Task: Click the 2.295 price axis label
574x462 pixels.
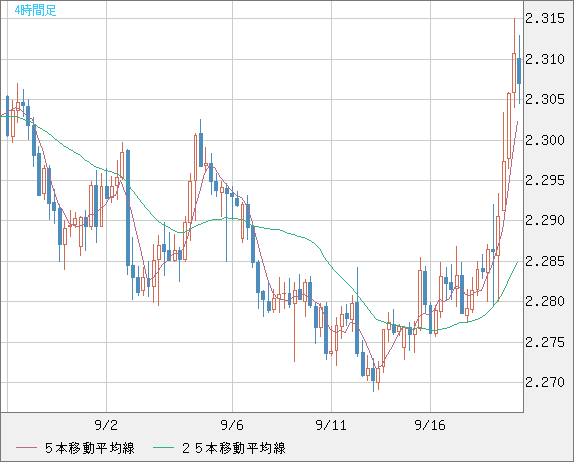Action: click(x=545, y=180)
